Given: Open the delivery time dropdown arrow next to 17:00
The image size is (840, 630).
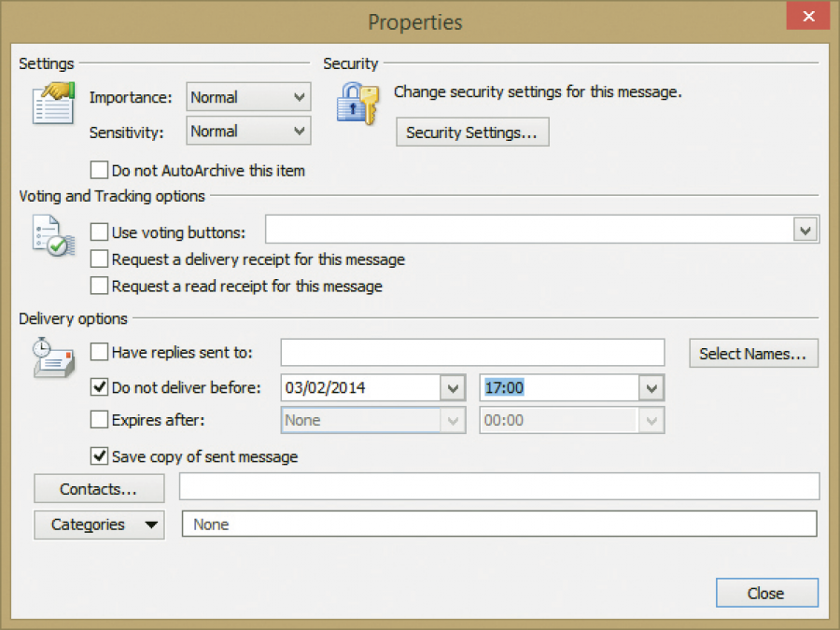Looking at the screenshot, I should [651, 388].
